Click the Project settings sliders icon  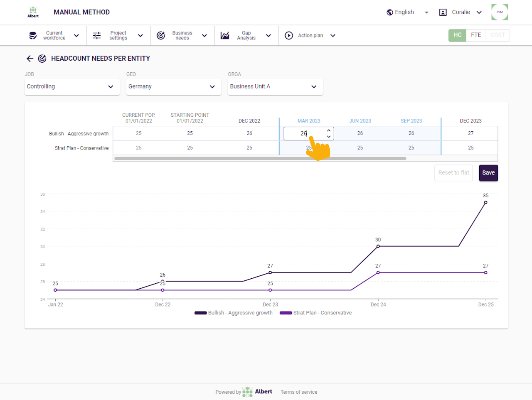pyautogui.click(x=97, y=36)
